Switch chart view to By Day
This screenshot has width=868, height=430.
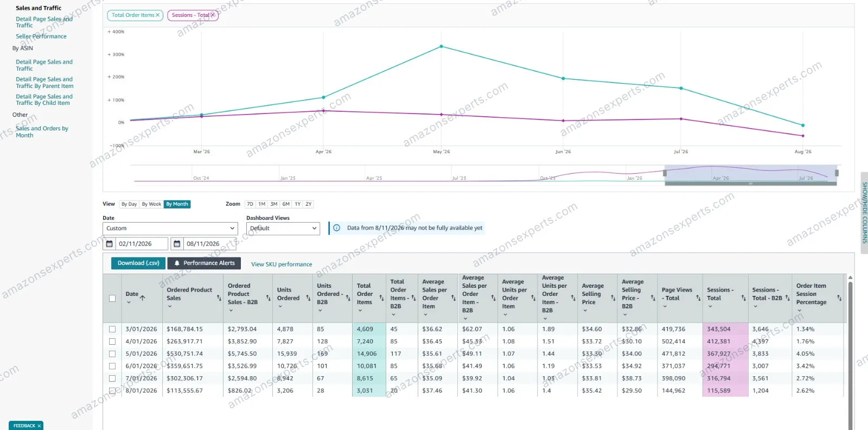pos(129,204)
